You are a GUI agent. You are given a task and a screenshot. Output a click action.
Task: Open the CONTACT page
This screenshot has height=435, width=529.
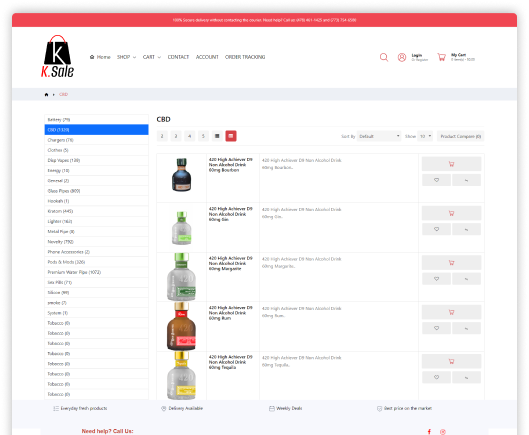coord(178,57)
